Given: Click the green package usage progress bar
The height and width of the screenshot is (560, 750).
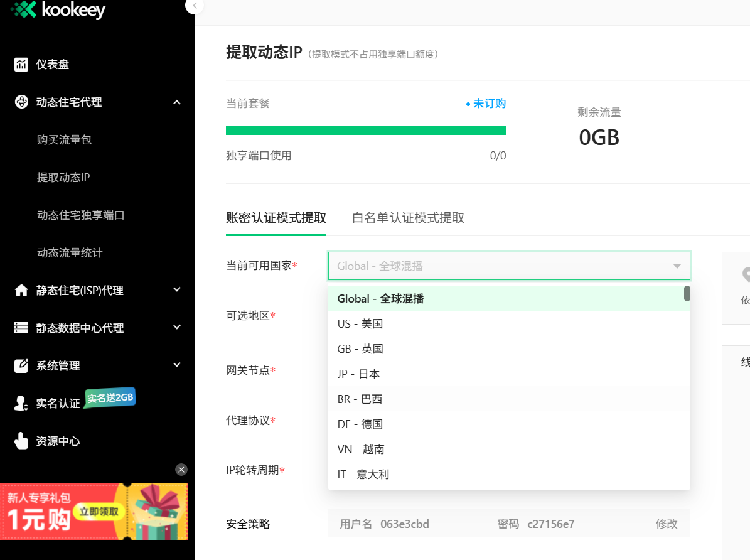Looking at the screenshot, I should pyautogui.click(x=366, y=130).
